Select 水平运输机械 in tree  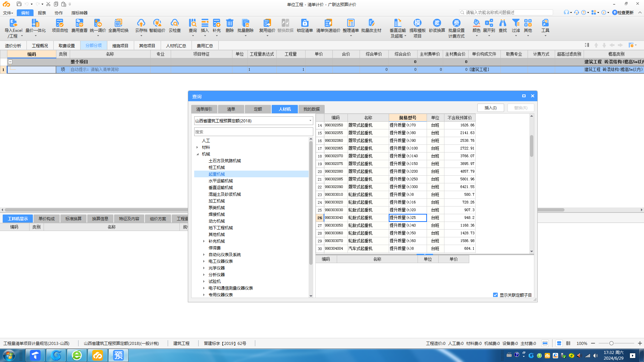tap(221, 181)
